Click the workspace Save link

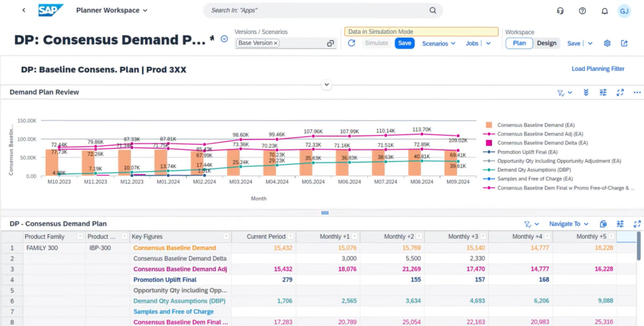pyautogui.click(x=574, y=43)
